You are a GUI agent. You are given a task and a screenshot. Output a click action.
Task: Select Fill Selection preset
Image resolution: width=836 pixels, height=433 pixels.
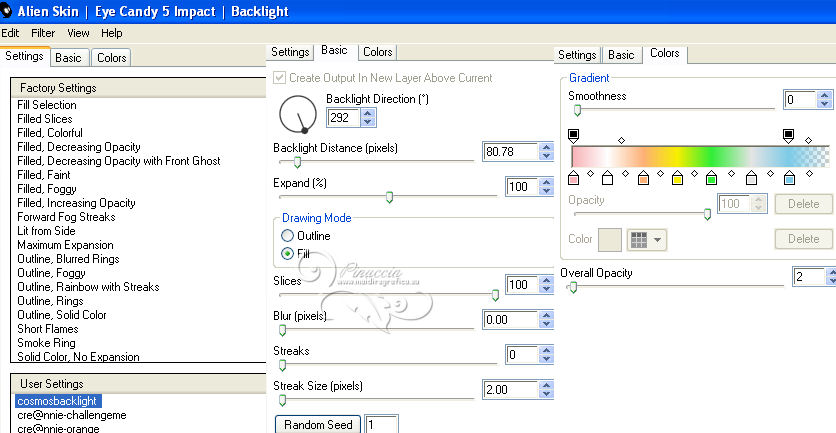click(46, 105)
